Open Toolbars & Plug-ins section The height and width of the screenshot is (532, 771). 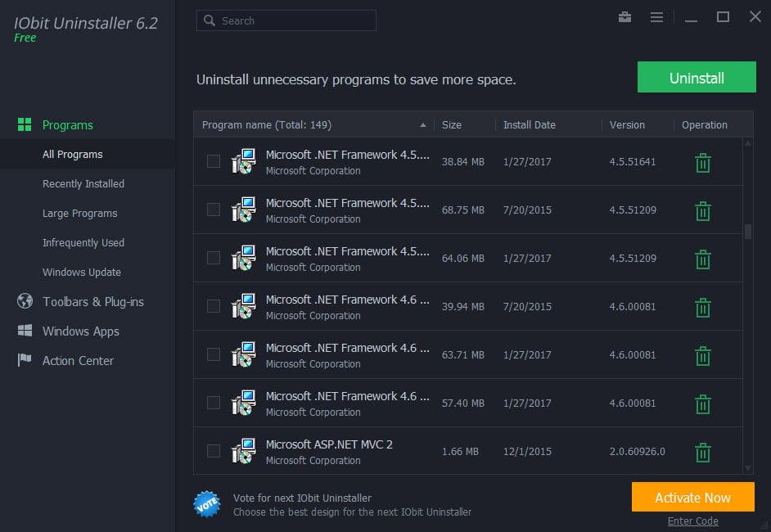[x=93, y=301]
